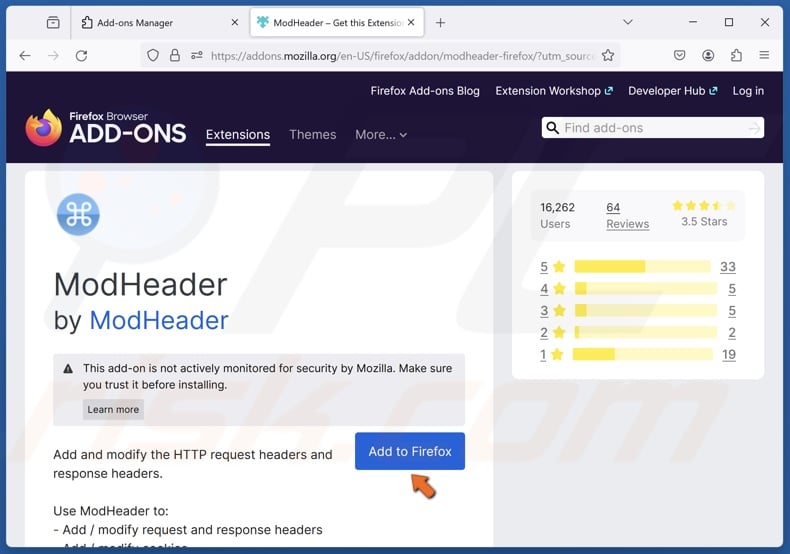Open ModHeader author link
The width and height of the screenshot is (790, 554).
pyautogui.click(x=159, y=320)
